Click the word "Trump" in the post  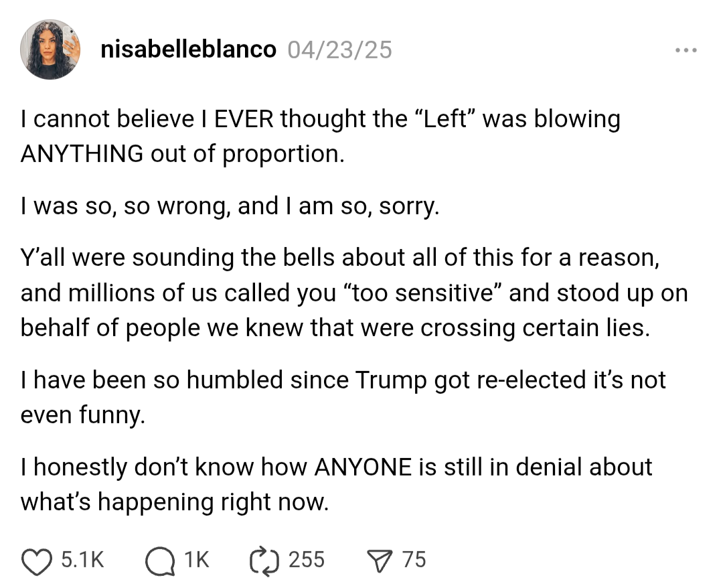click(x=391, y=380)
